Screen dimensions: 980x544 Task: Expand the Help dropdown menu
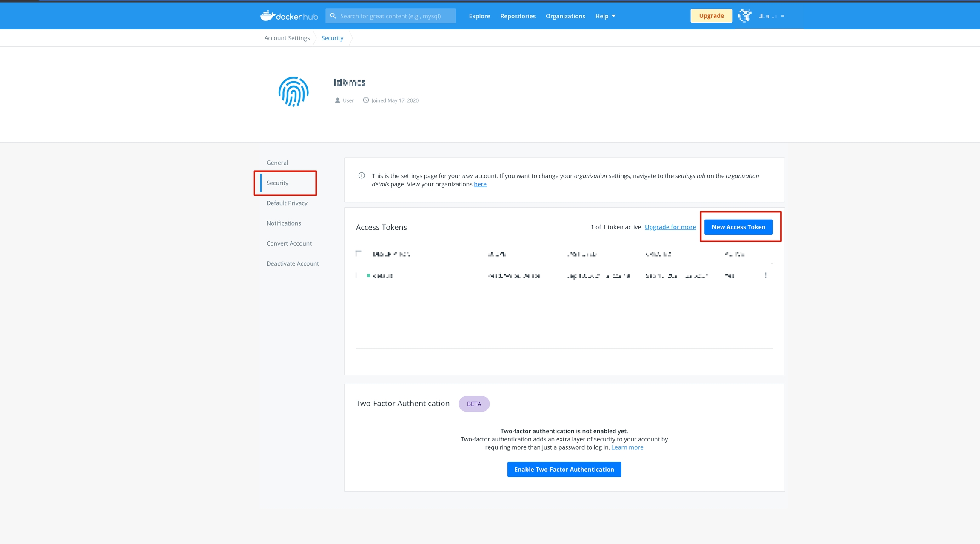click(x=605, y=16)
